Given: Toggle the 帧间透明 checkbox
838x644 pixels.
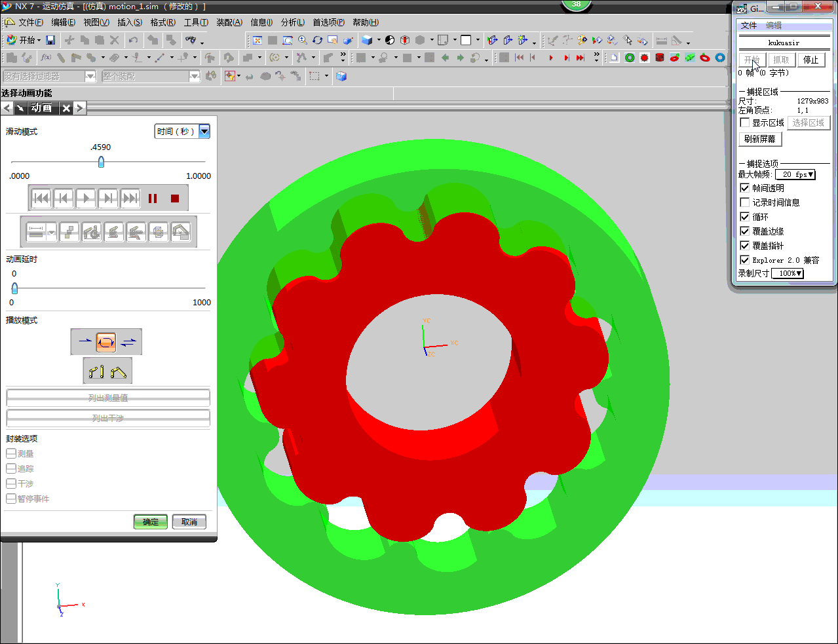Looking at the screenshot, I should coord(745,188).
